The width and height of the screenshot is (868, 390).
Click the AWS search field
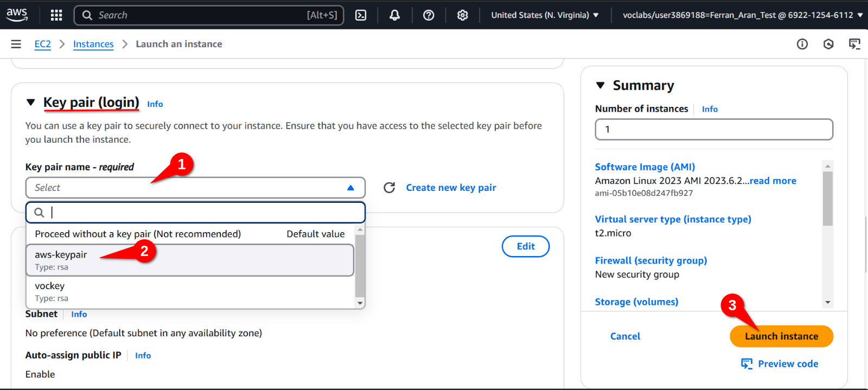pyautogui.click(x=209, y=15)
